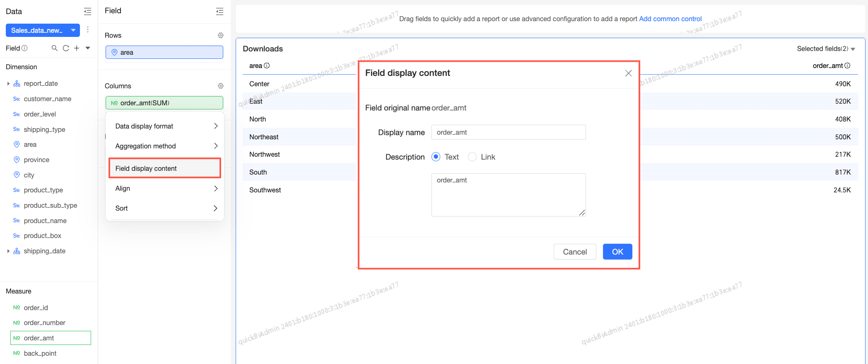Expand the report_date tree node
This screenshot has width=868, height=364.
tap(8, 84)
